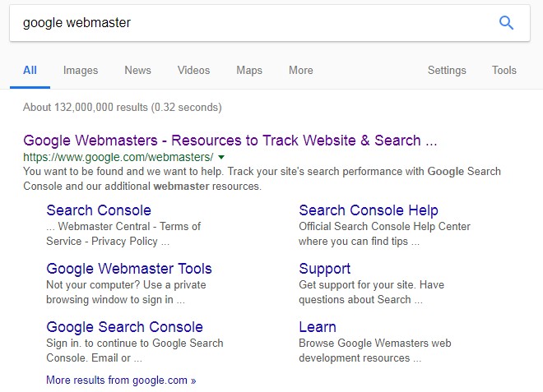Open the search Settings menu
This screenshot has width=543, height=392.
447,70
